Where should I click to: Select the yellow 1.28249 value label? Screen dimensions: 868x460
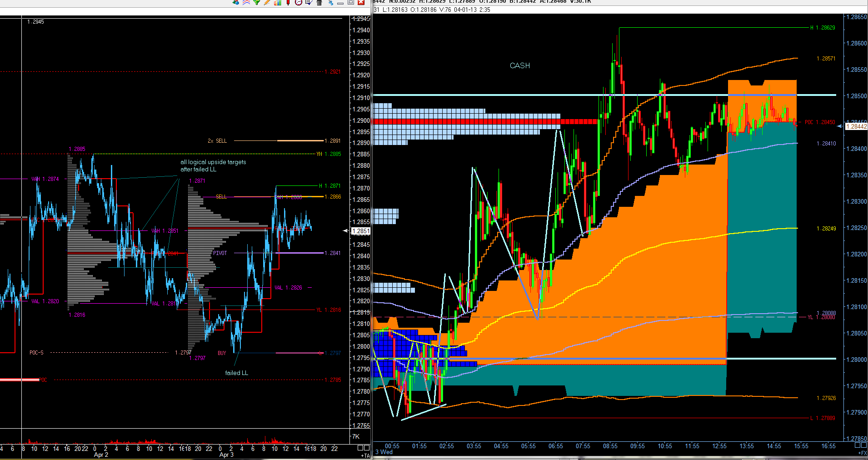[826, 229]
